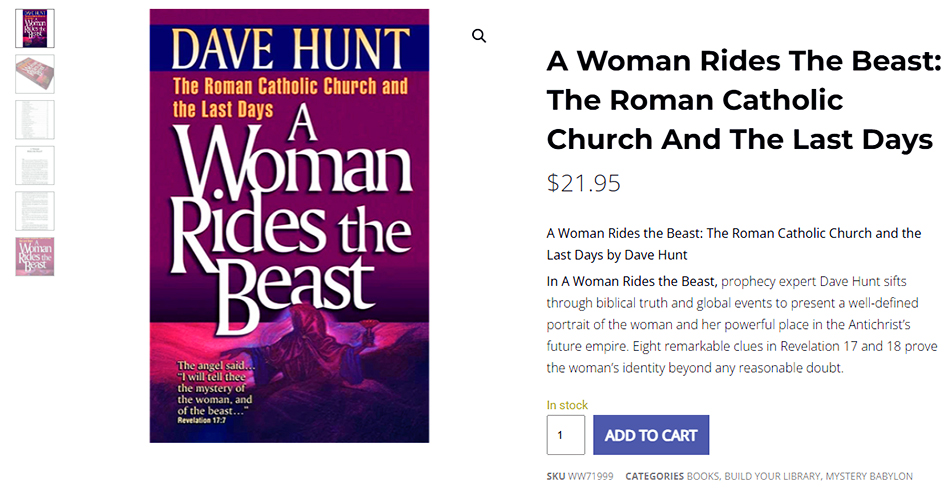Select the first front cover thumbnail

(x=35, y=28)
